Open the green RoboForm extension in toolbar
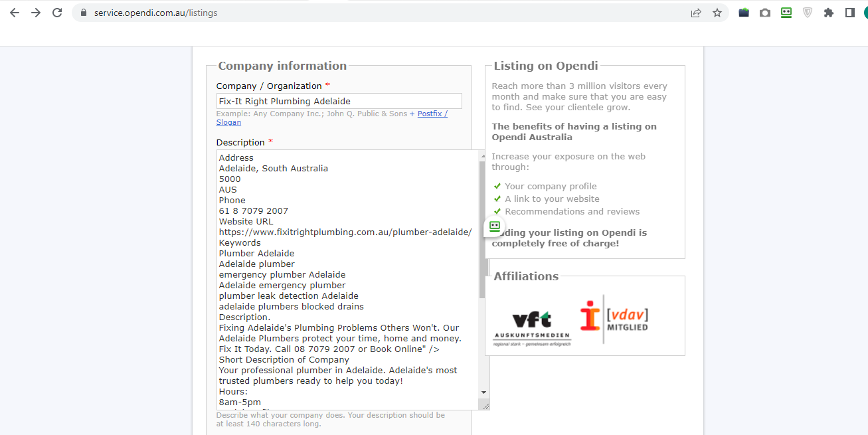Image resolution: width=868 pixels, height=435 pixels. 786,13
